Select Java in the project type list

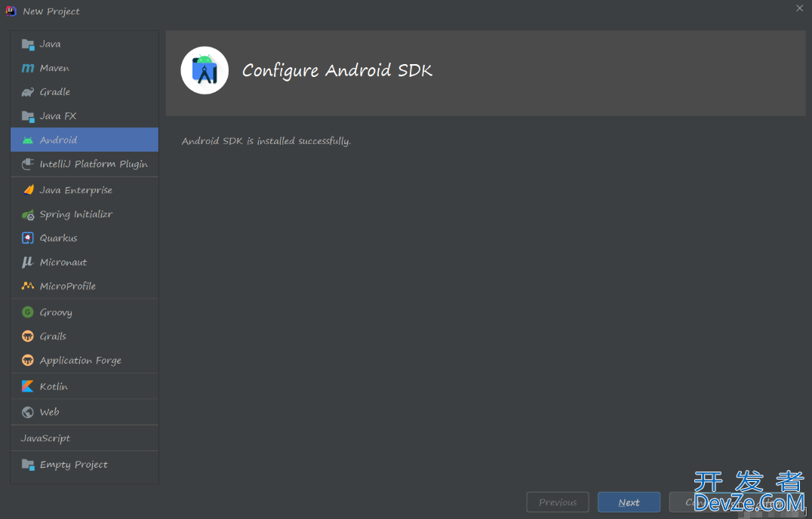coord(85,45)
